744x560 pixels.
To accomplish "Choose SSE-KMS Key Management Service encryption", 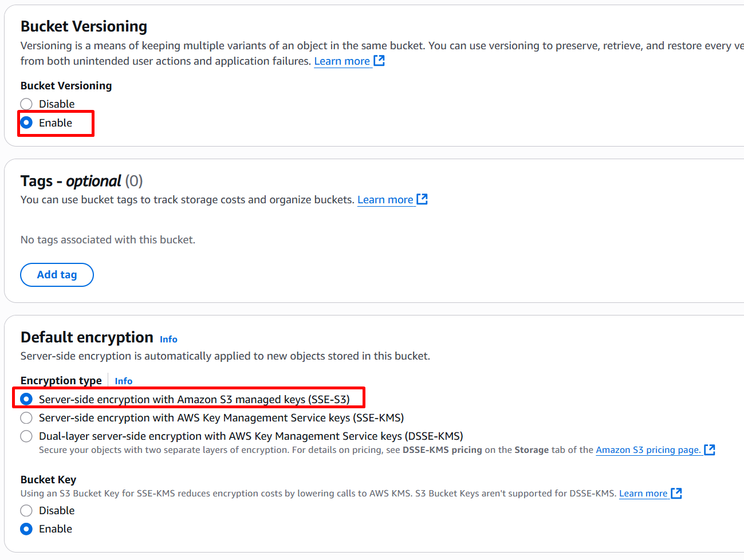I will pos(26,417).
